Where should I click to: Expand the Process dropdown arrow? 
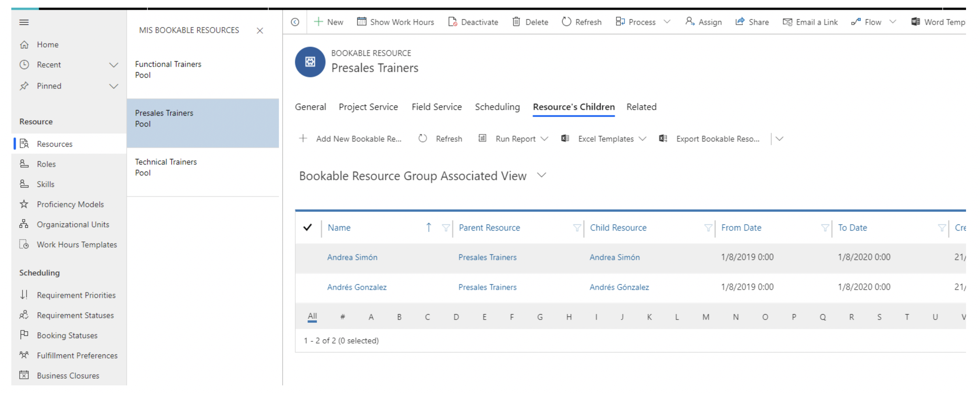pos(667,22)
